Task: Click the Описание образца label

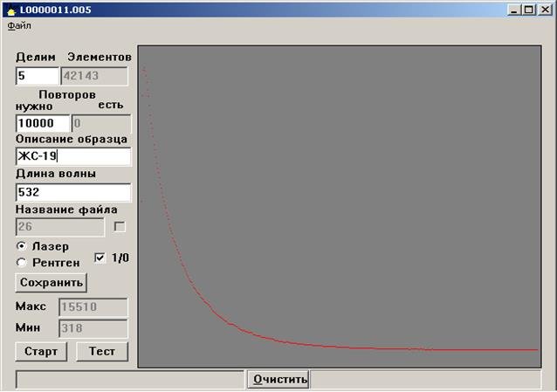Action: (x=72, y=140)
